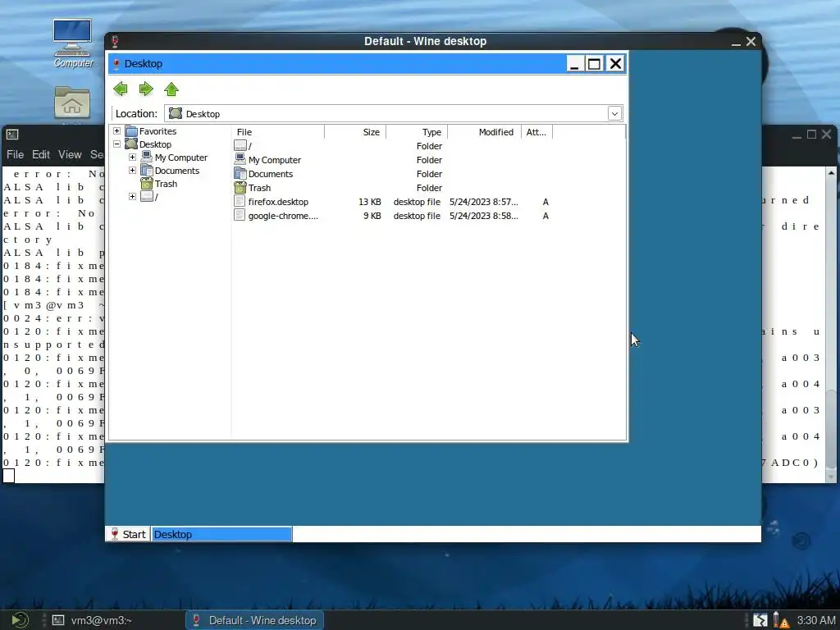Open File menu in terminal window
Image resolution: width=840 pixels, height=630 pixels.
pyautogui.click(x=15, y=154)
